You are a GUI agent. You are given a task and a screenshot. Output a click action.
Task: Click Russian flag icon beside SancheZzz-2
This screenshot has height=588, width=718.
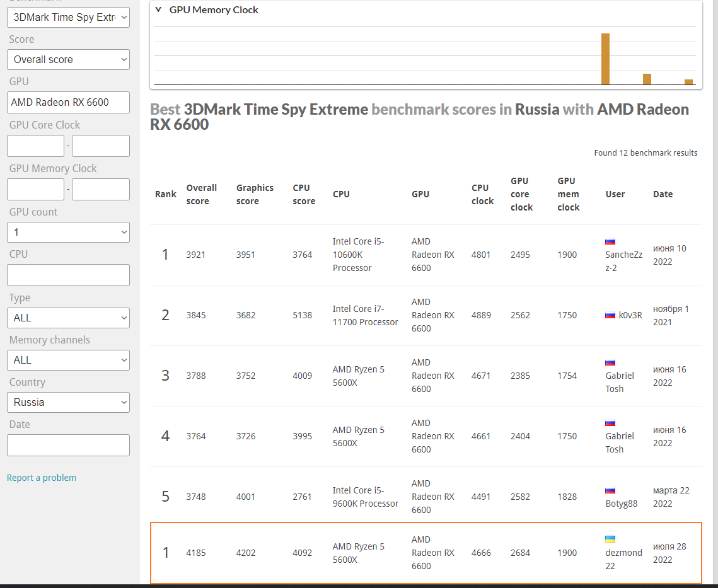[x=610, y=241]
